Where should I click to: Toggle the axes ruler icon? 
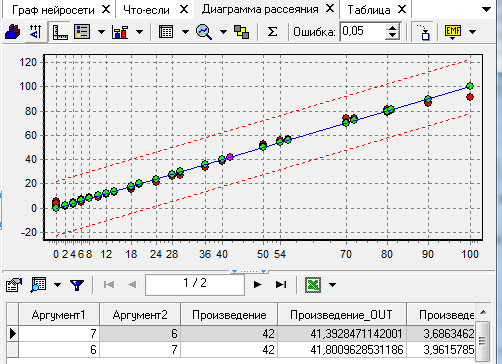click(60, 32)
